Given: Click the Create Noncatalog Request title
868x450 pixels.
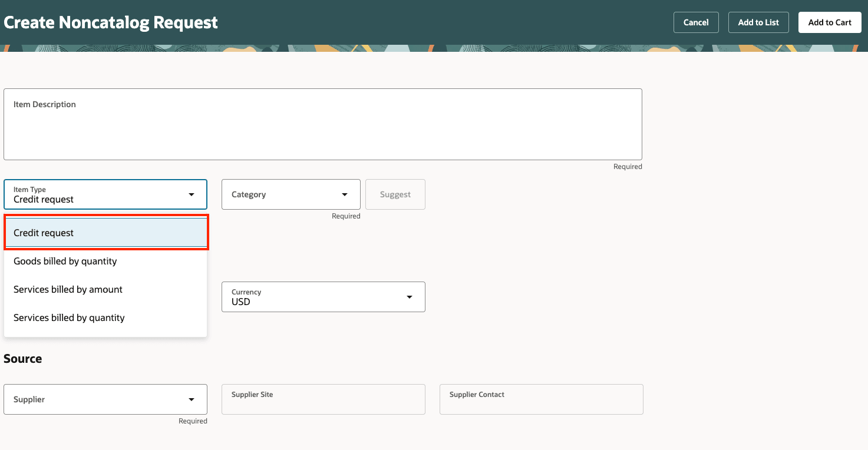Looking at the screenshot, I should (110, 22).
